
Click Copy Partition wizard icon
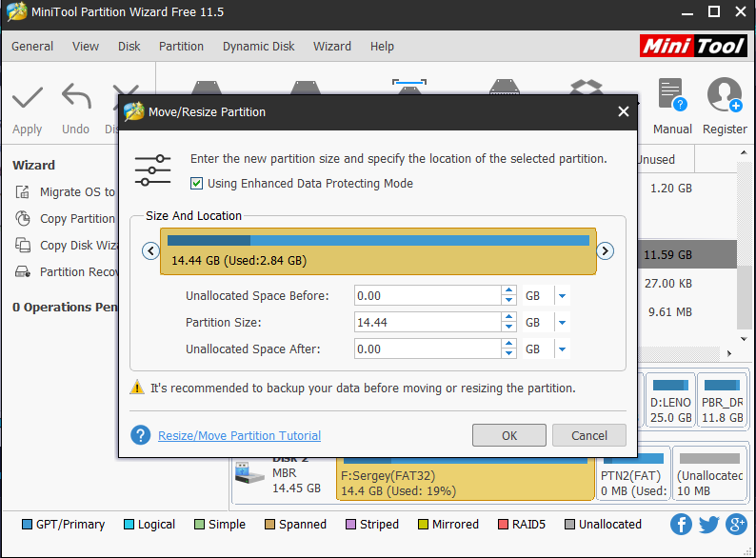(x=22, y=218)
